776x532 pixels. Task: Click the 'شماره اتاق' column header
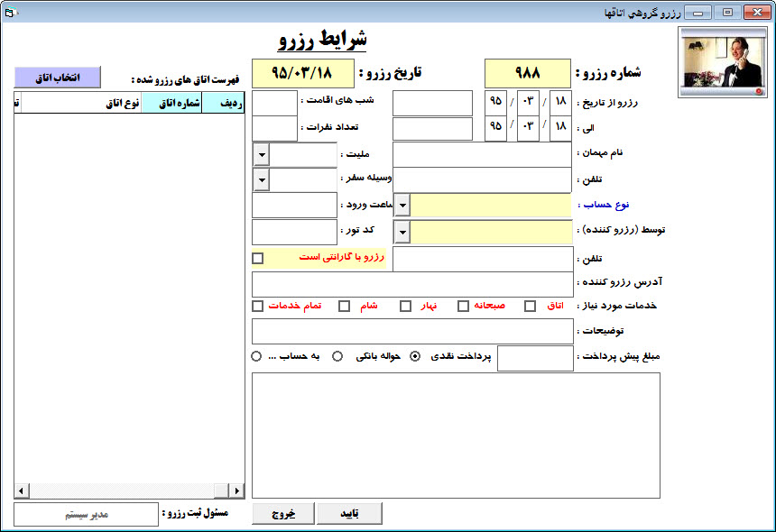click(171, 103)
